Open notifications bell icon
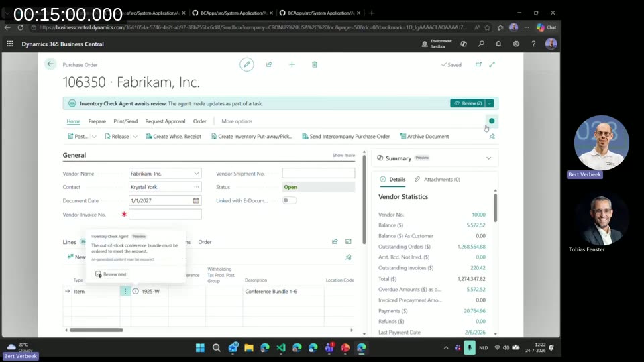644x362 pixels. [x=498, y=44]
